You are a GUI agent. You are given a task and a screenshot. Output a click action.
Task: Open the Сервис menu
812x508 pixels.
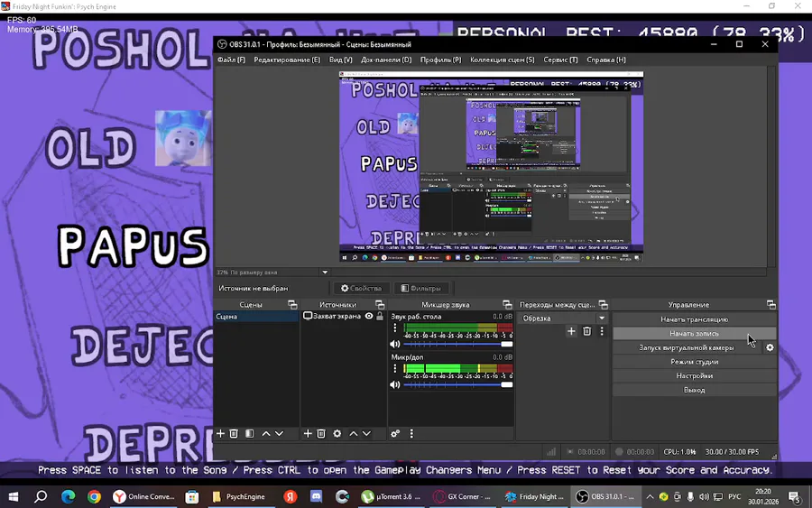(560, 60)
